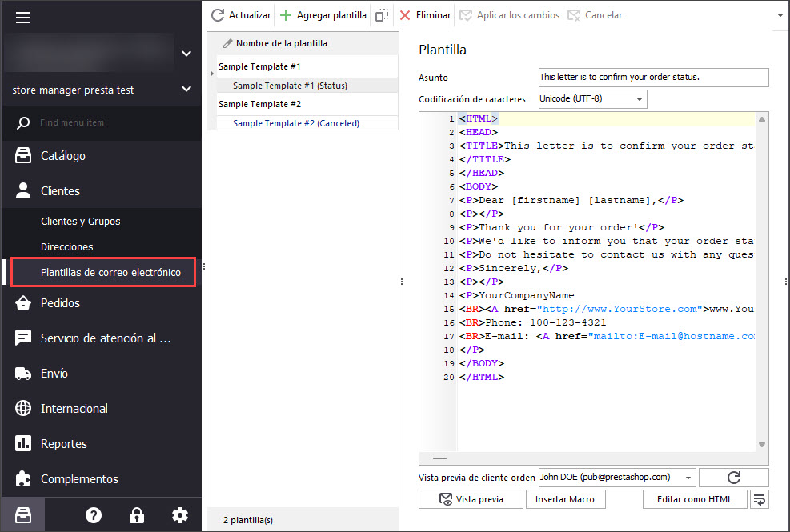This screenshot has width=790, height=532.
Task: Click the red X Eliminar icon
Action: [405, 15]
